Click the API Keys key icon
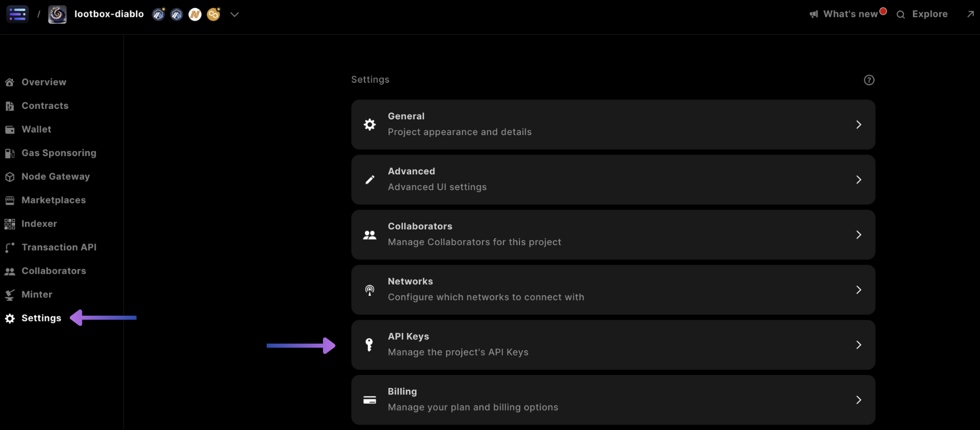Image resolution: width=980 pixels, height=430 pixels. coord(369,345)
